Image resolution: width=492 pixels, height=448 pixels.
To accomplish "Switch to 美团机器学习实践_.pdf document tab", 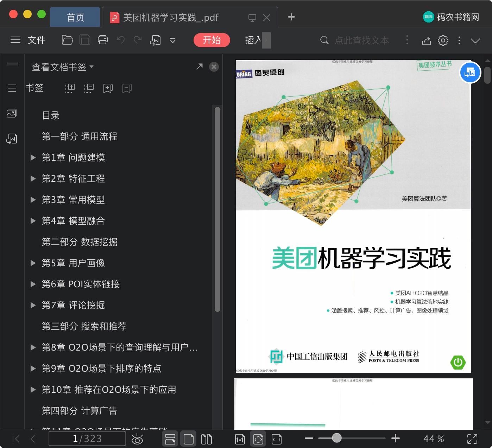I will click(x=171, y=17).
